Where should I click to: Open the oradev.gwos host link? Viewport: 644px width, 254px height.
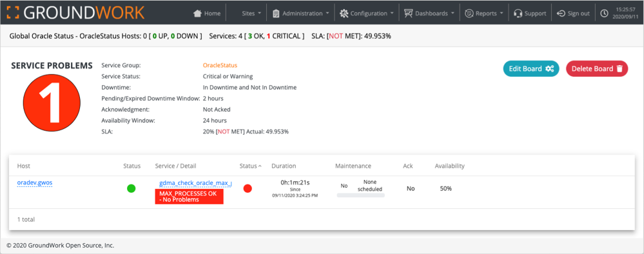click(x=35, y=183)
